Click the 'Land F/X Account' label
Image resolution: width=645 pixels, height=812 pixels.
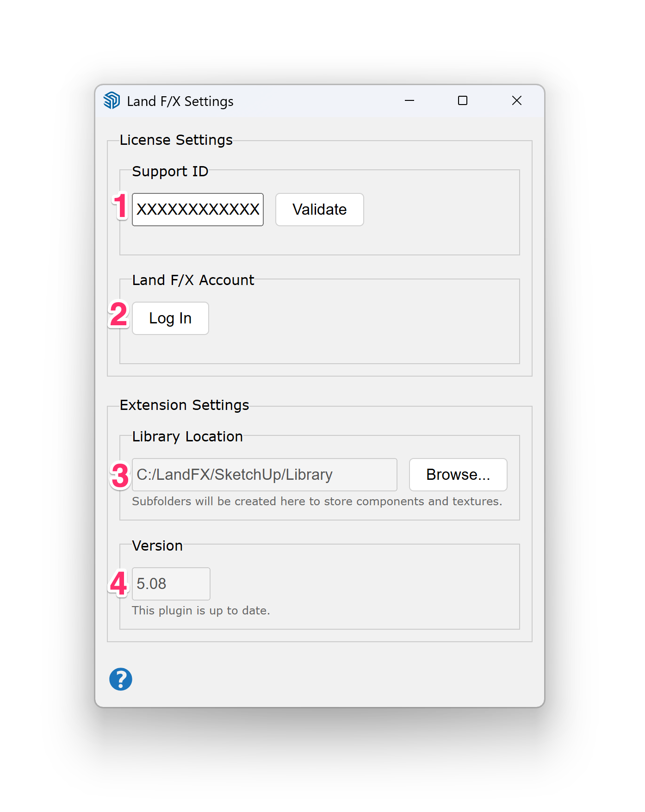(x=193, y=280)
